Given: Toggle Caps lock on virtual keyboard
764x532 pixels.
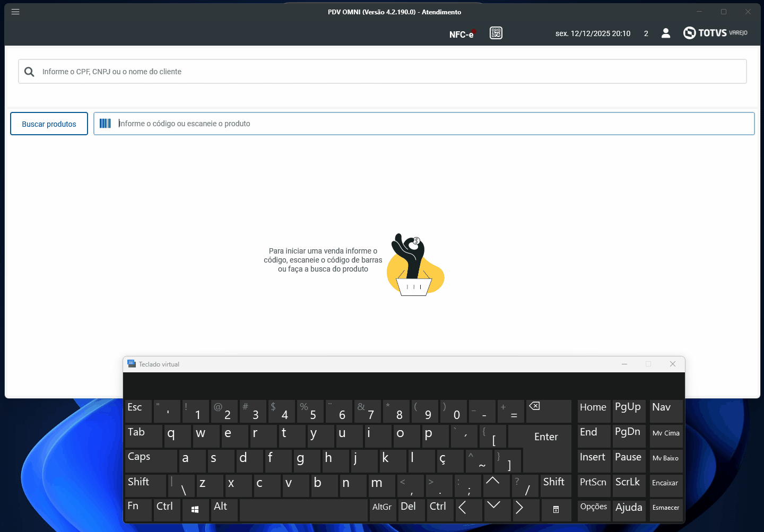Looking at the screenshot, I should [x=151, y=461].
